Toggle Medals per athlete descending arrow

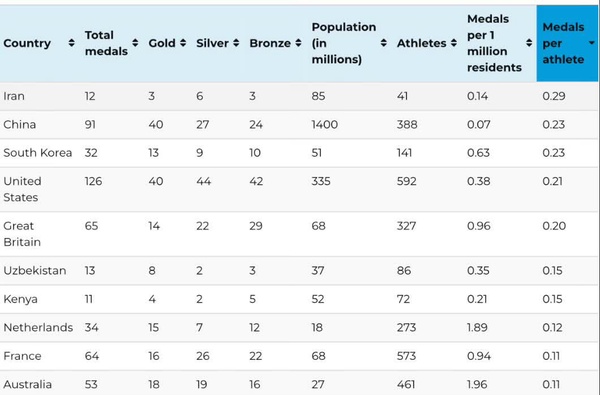592,43
